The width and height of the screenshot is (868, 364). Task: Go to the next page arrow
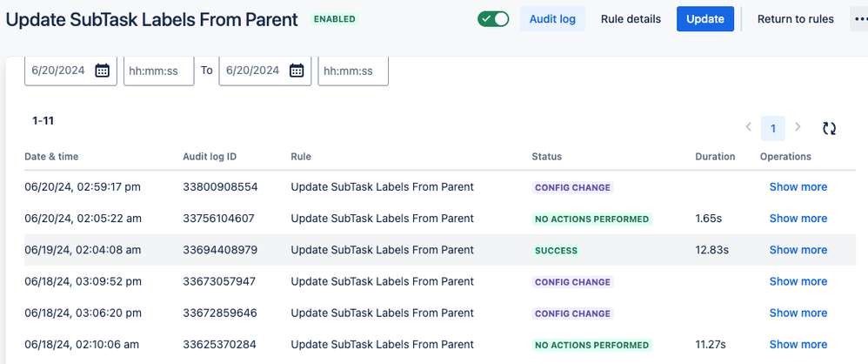pyautogui.click(x=798, y=127)
